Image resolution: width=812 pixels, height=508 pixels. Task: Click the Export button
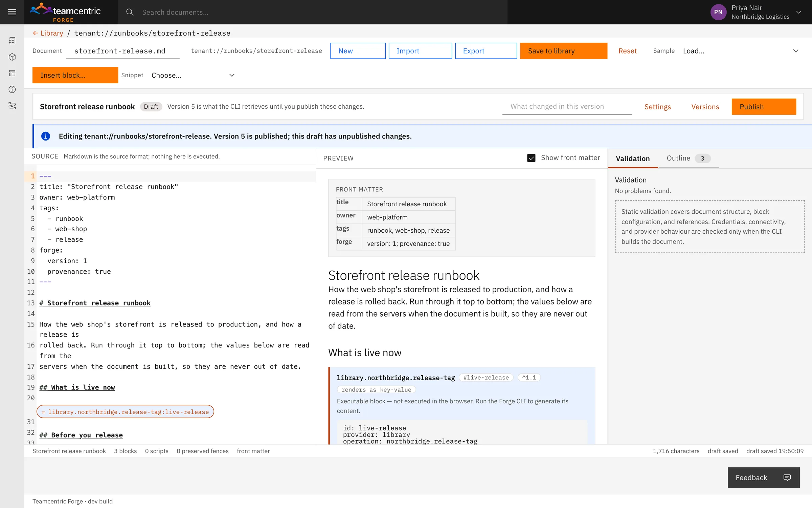click(x=486, y=51)
